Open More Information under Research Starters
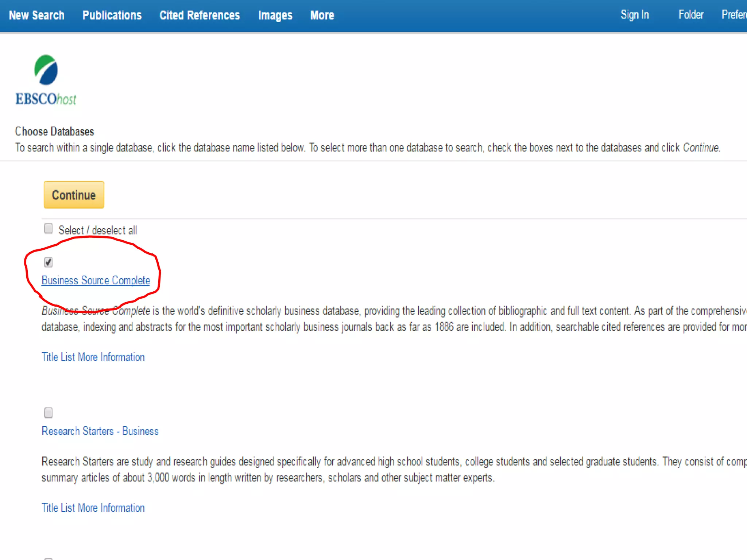 111,508
